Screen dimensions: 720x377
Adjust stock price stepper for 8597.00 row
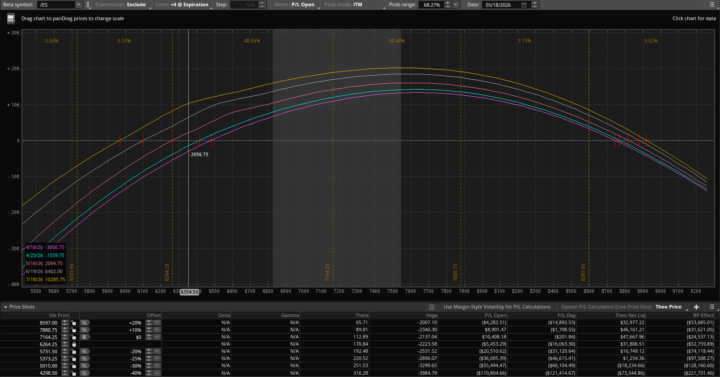coord(65,323)
